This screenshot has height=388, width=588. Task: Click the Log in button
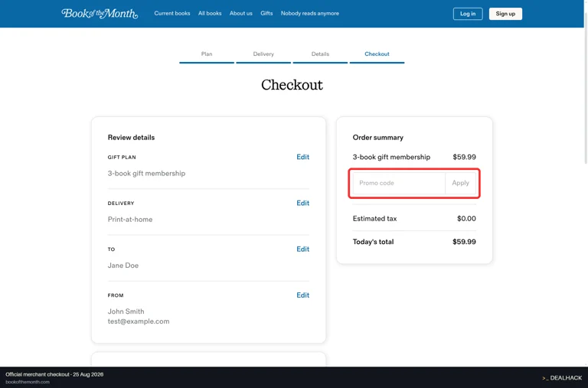click(468, 14)
